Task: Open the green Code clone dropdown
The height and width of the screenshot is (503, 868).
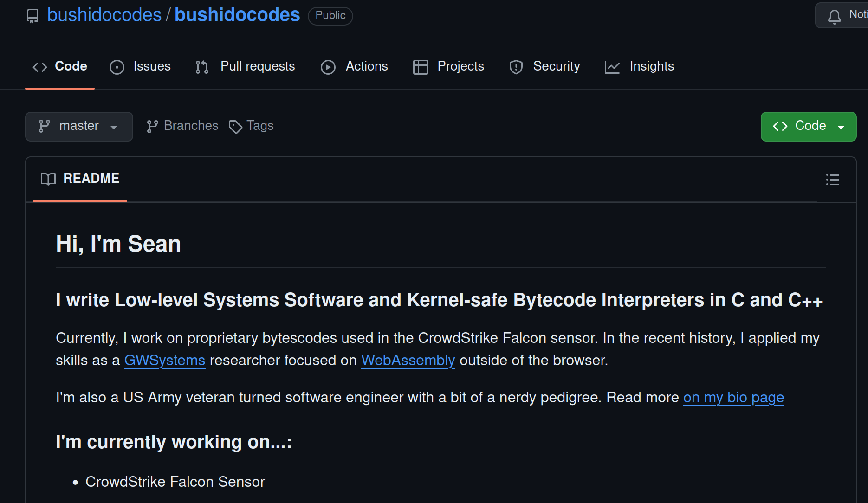Action: point(808,126)
